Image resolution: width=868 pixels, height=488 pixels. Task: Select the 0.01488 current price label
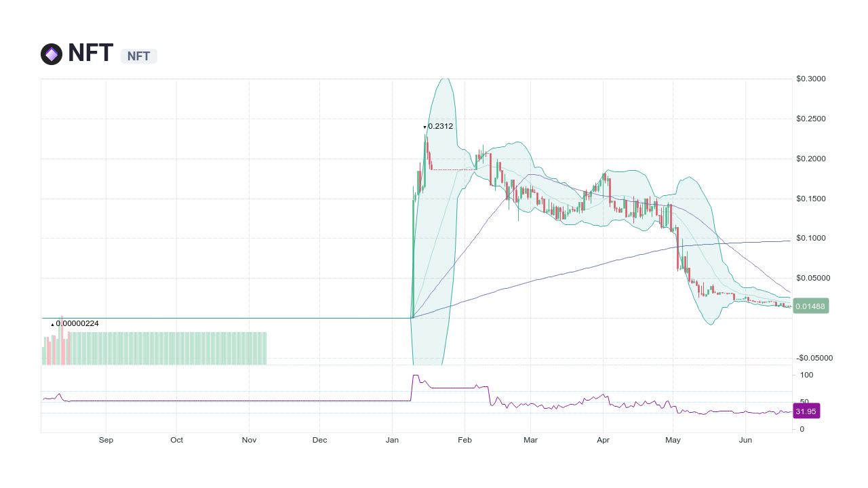(x=810, y=306)
